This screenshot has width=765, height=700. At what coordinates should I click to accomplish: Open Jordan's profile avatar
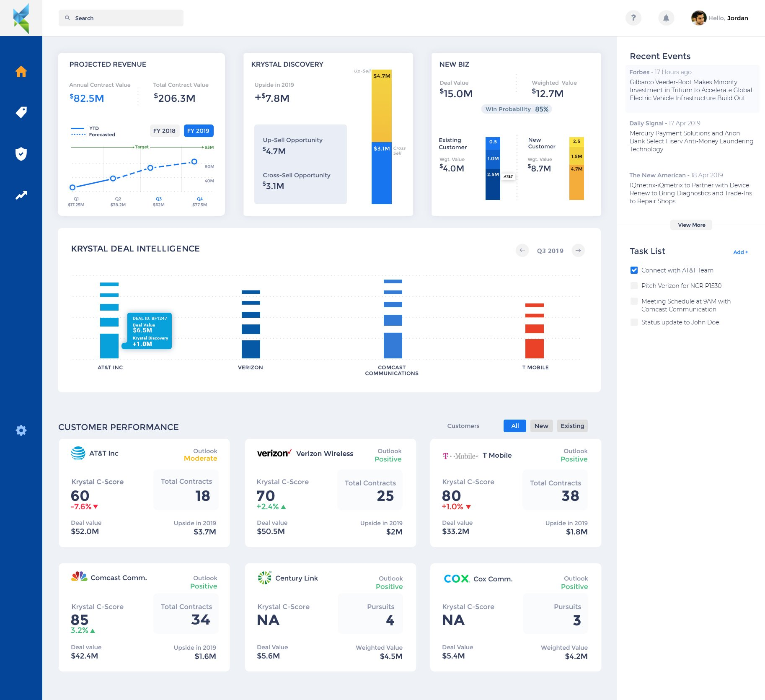[699, 18]
